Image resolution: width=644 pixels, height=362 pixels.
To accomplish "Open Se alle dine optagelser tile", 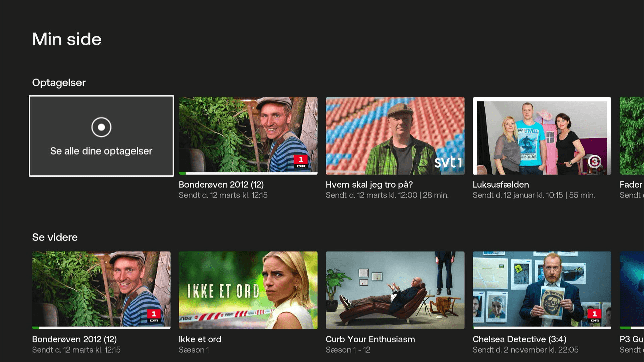I will [x=101, y=151].
